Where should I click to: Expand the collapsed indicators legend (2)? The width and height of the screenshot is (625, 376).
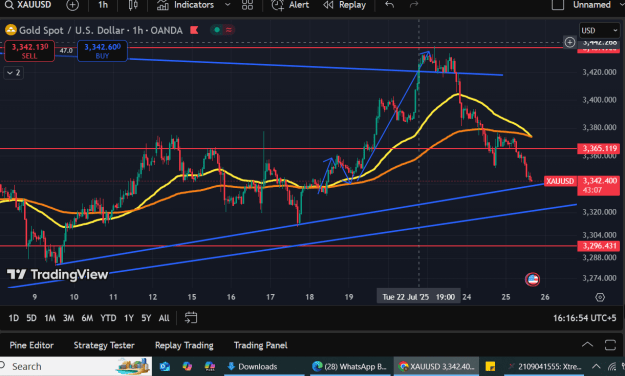tap(14, 73)
